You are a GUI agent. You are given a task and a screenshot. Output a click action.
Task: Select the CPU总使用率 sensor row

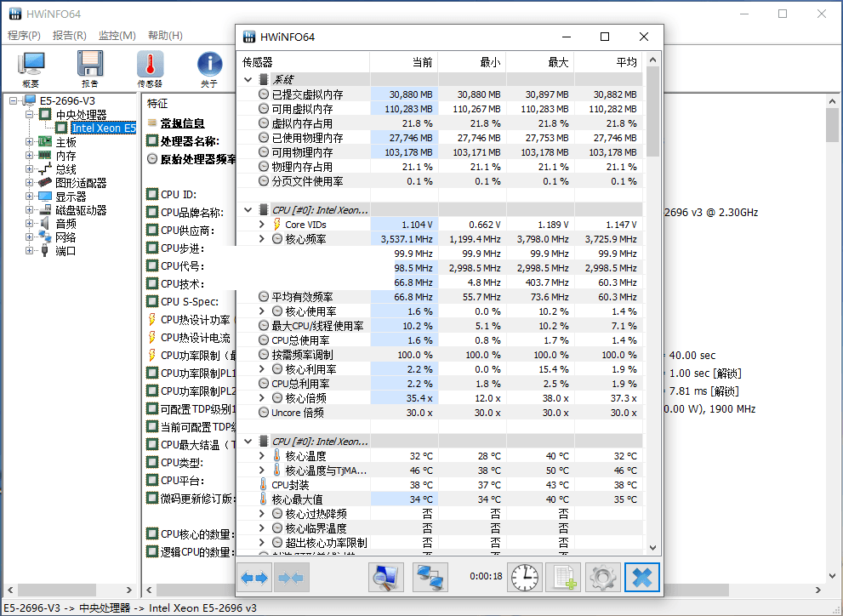tap(440, 340)
